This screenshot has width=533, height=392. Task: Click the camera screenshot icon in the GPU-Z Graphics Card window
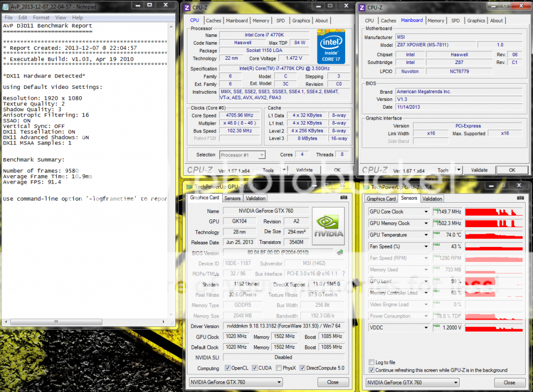(343, 198)
